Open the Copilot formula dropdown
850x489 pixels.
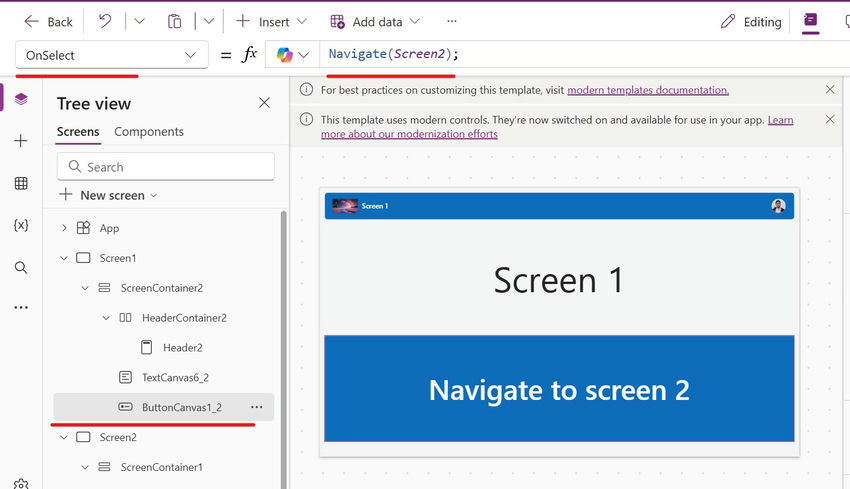click(293, 55)
